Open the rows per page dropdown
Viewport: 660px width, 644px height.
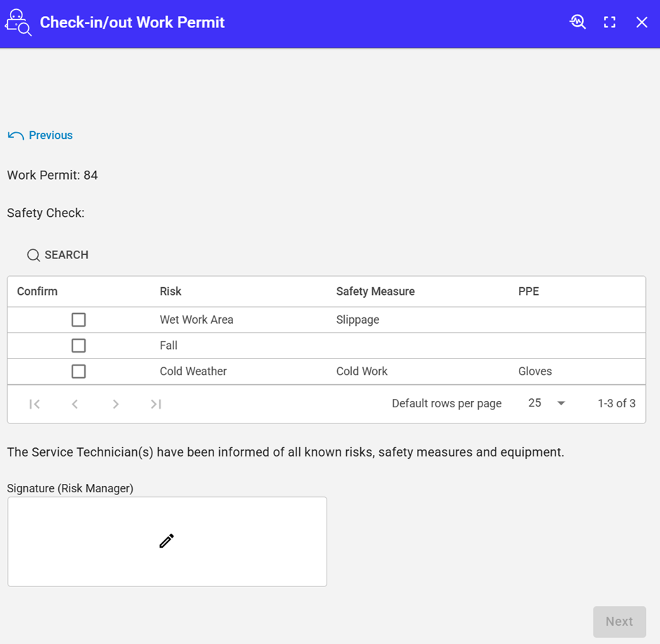[546, 403]
